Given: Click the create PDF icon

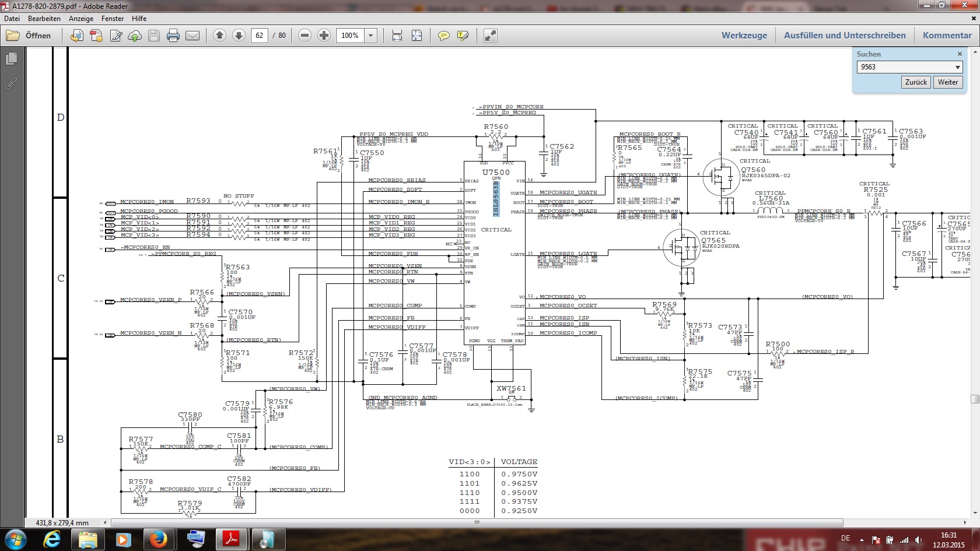Looking at the screenshot, I should 96,36.
